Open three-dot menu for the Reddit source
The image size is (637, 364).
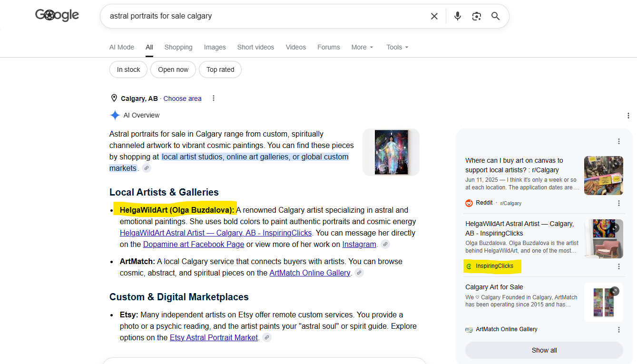[x=619, y=203]
